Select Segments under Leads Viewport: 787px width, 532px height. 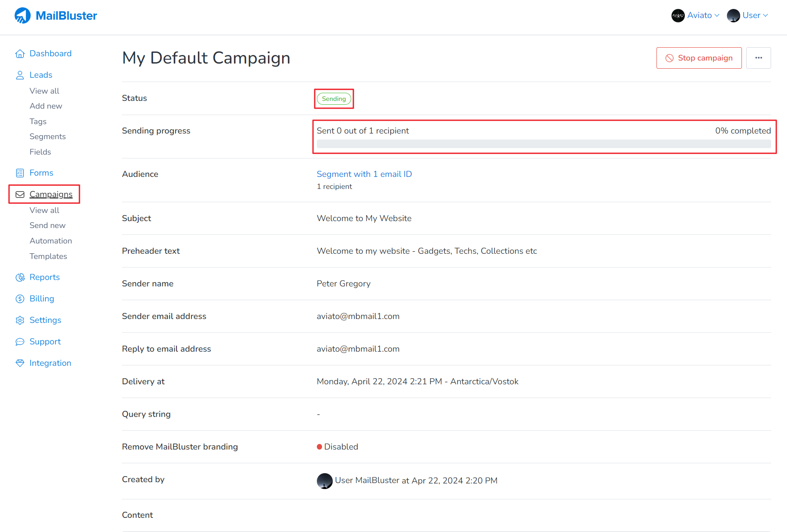pyautogui.click(x=48, y=137)
